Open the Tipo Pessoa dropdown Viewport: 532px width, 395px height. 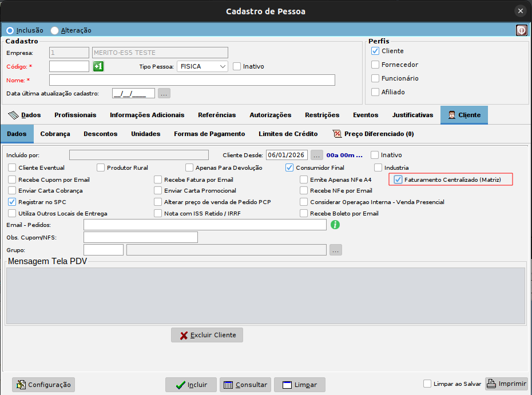click(203, 66)
